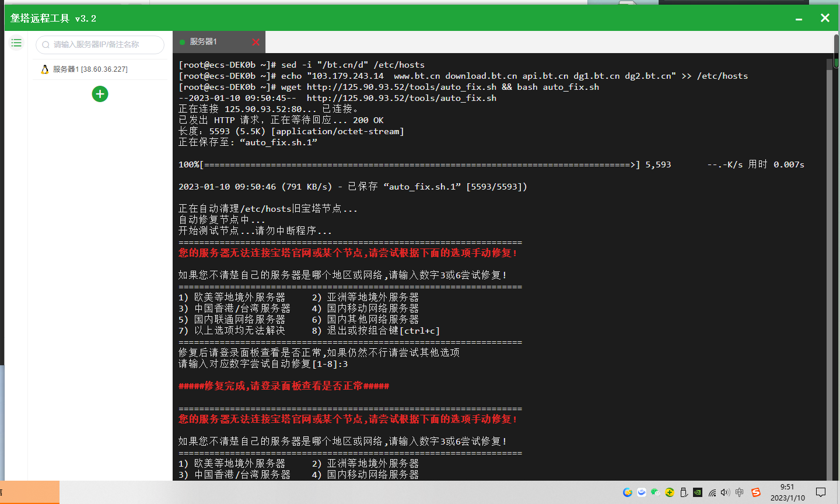Open the WeChat tray icon

click(x=656, y=492)
